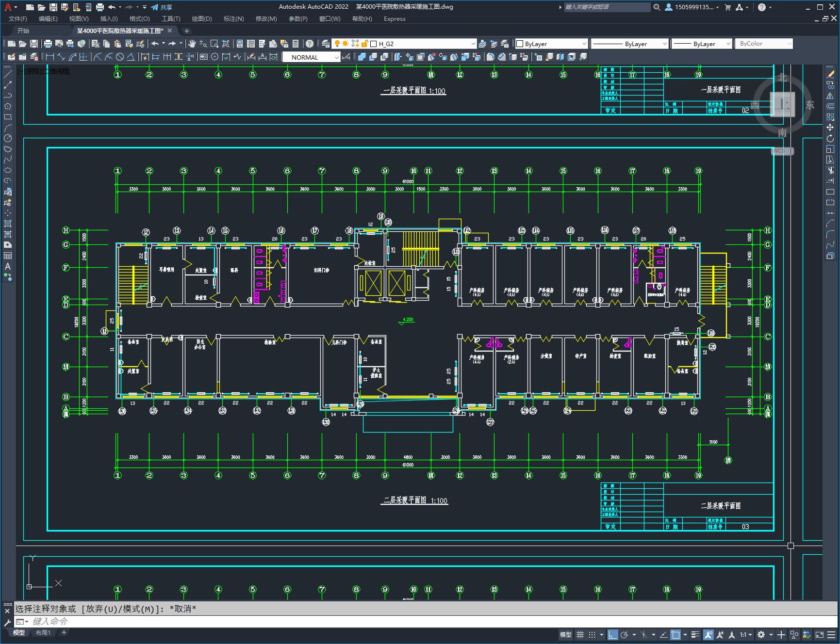The width and height of the screenshot is (840, 644).
Task: Click the Pan (hand) tool icon
Action: coord(192,44)
